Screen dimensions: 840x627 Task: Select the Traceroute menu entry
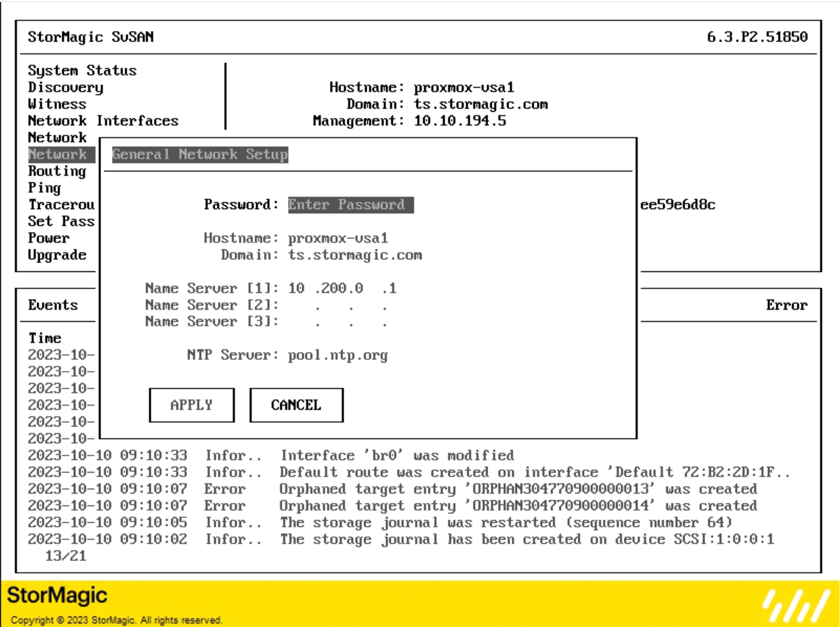(61, 205)
